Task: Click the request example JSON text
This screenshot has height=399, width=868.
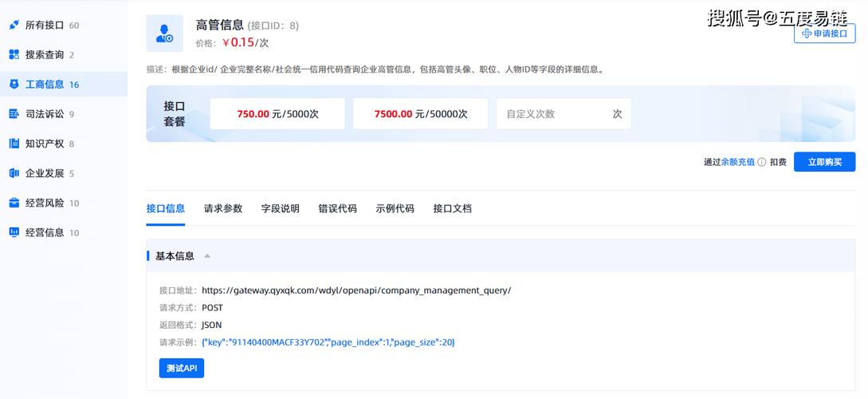Action: (328, 342)
